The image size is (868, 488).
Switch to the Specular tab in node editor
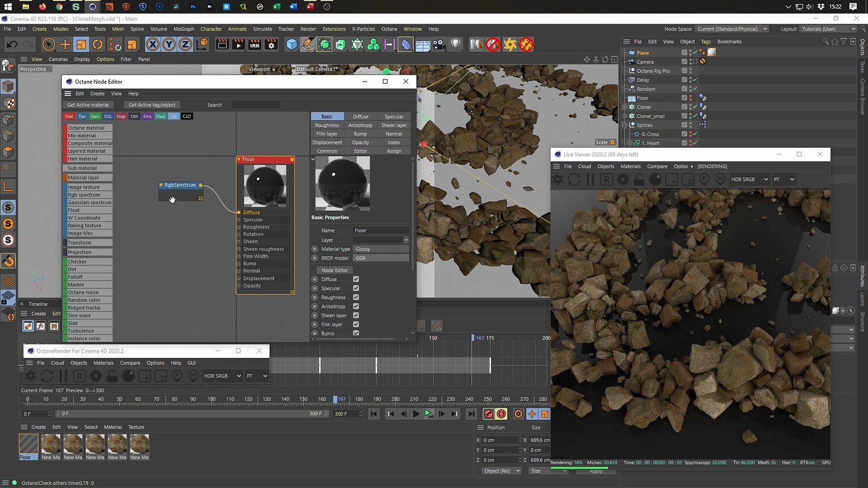[393, 117]
